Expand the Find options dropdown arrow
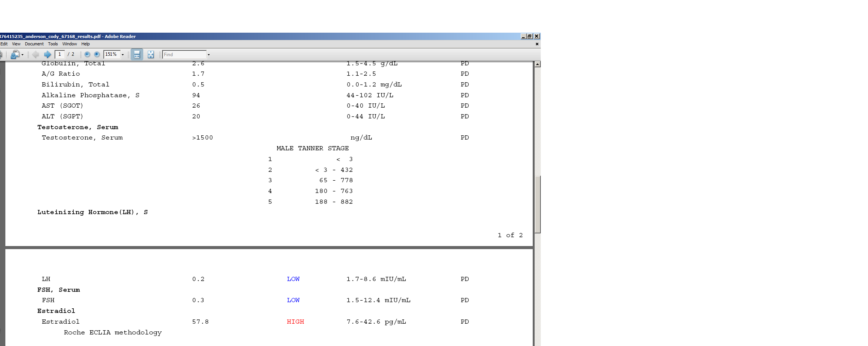This screenshot has width=868, height=346. (209, 55)
